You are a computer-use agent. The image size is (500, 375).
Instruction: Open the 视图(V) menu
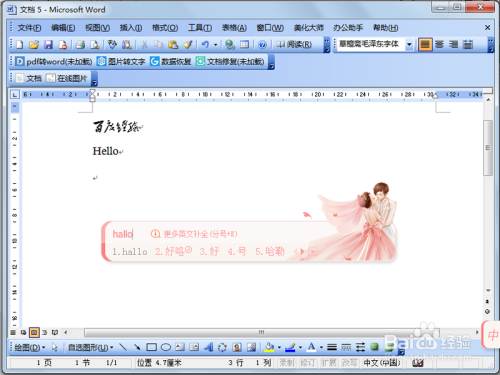click(97, 28)
